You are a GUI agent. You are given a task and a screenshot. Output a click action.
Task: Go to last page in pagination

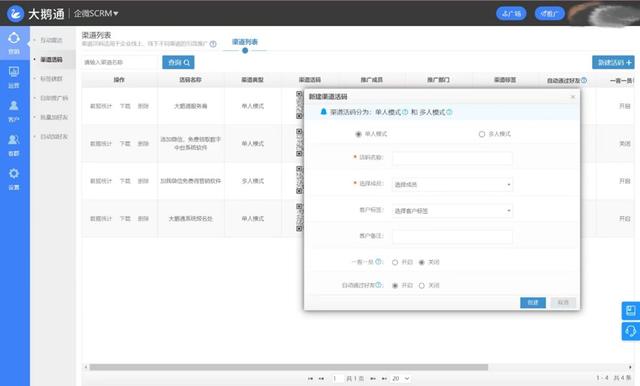coord(384,379)
